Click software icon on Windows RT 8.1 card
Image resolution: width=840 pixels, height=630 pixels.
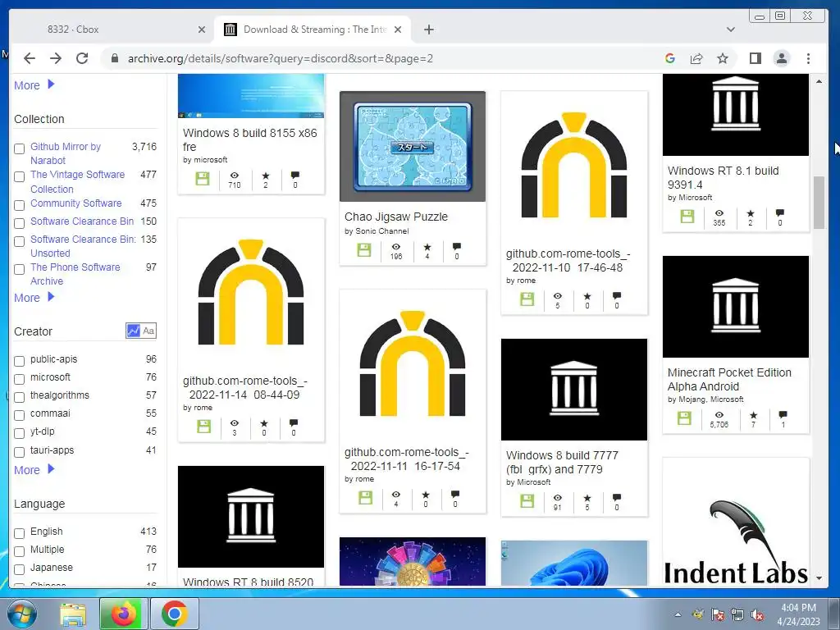[687, 216]
